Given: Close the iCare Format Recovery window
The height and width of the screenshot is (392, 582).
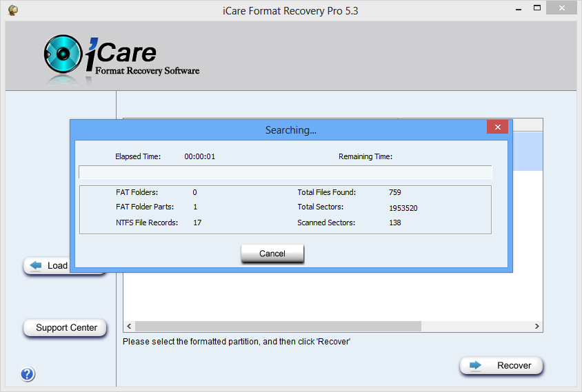Looking at the screenshot, I should (561, 8).
